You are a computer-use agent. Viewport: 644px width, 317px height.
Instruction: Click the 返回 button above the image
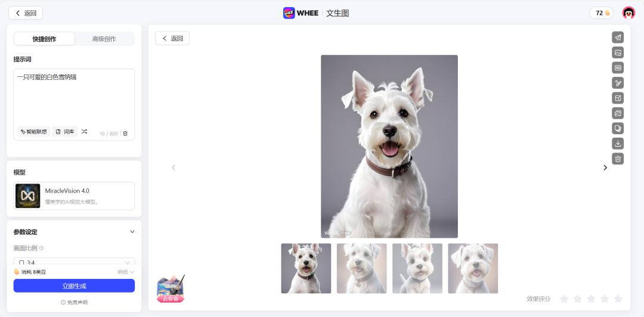172,38
